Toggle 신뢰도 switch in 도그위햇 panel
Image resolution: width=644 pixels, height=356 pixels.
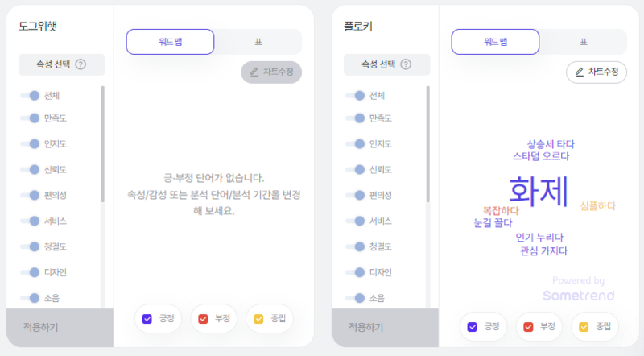[30, 170]
